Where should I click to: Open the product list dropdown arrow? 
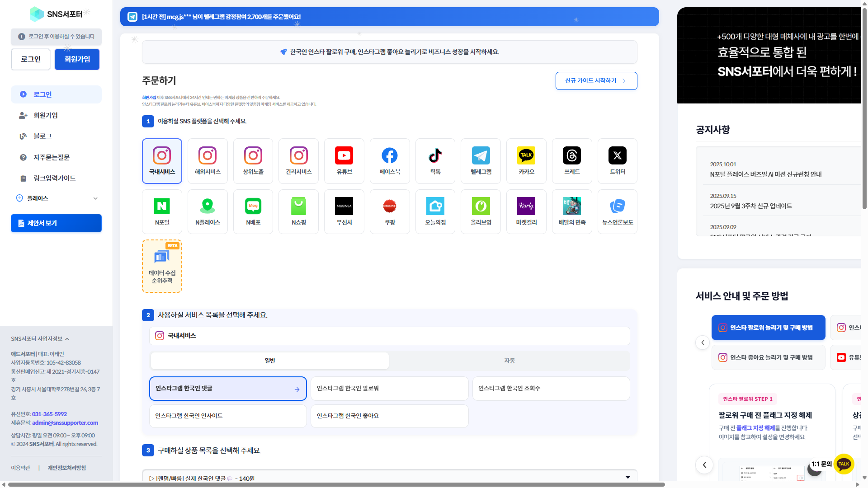(627, 478)
